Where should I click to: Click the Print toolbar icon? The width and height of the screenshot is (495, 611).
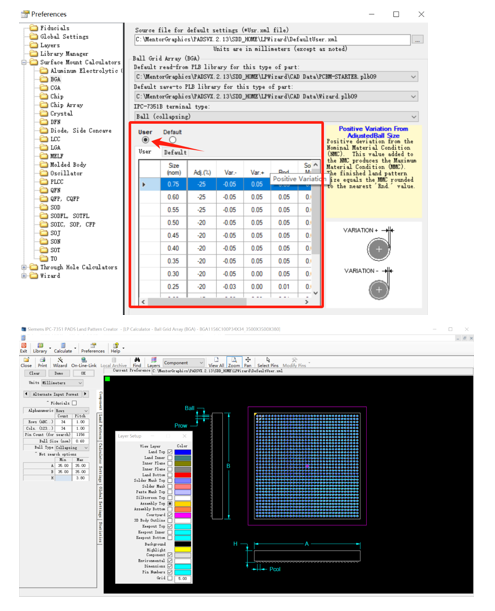point(42,362)
